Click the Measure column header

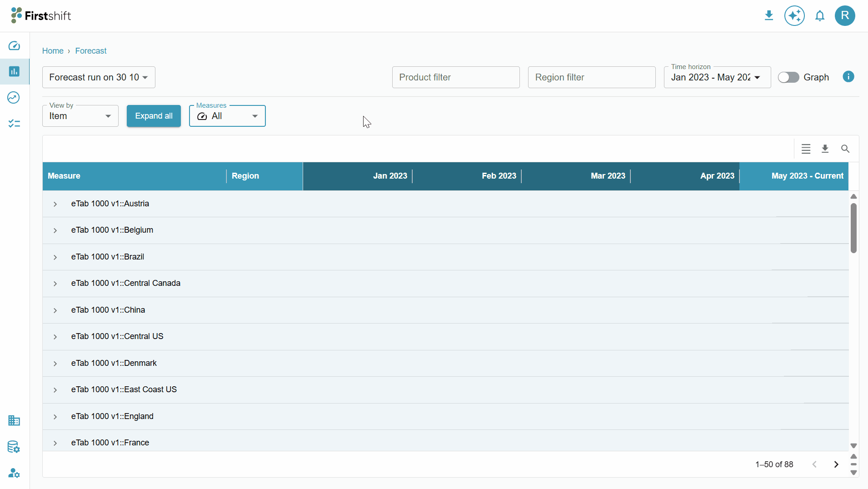135,176
